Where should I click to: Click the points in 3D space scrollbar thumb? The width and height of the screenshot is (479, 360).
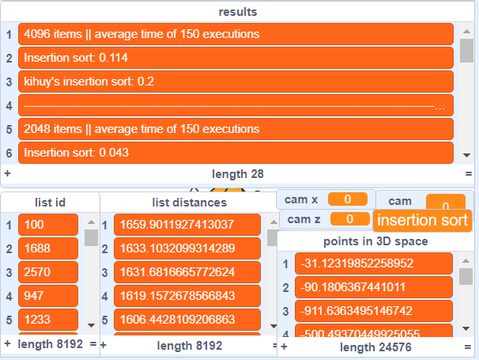pos(466,277)
